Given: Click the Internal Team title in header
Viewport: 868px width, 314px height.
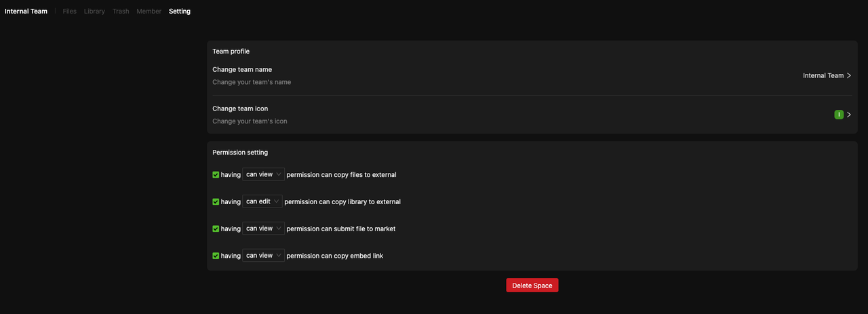Looking at the screenshot, I should pyautogui.click(x=26, y=12).
